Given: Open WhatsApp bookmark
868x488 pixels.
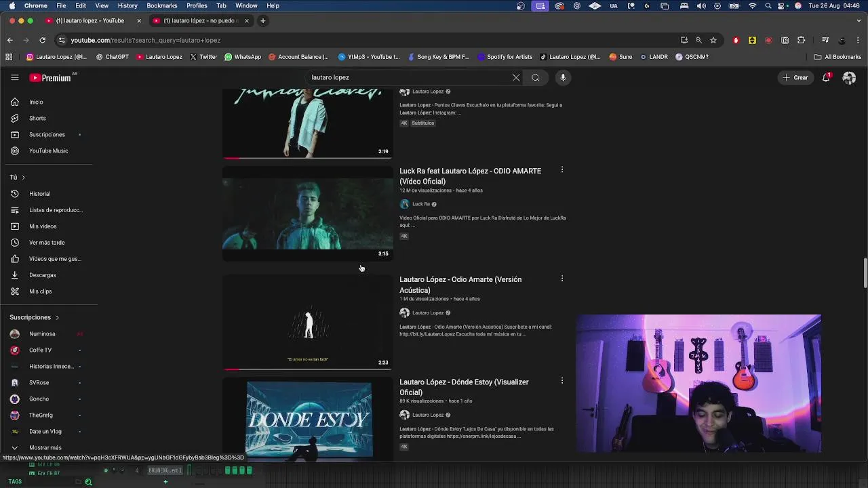Looking at the screenshot, I should click(243, 57).
